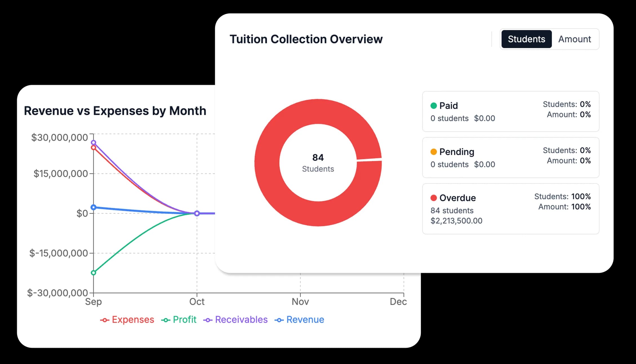Click the 84 Students center label
This screenshot has width=636, height=364.
pos(318,163)
